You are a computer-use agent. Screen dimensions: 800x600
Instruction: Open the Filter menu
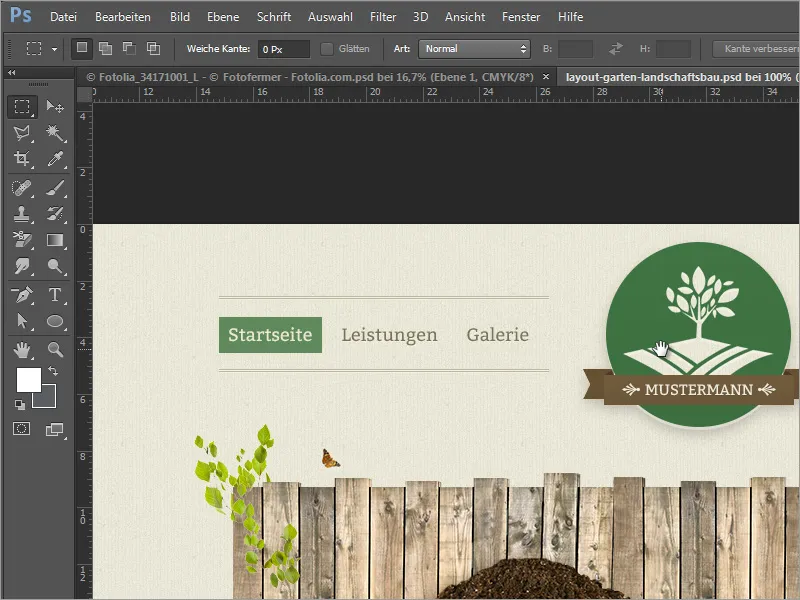pos(383,17)
